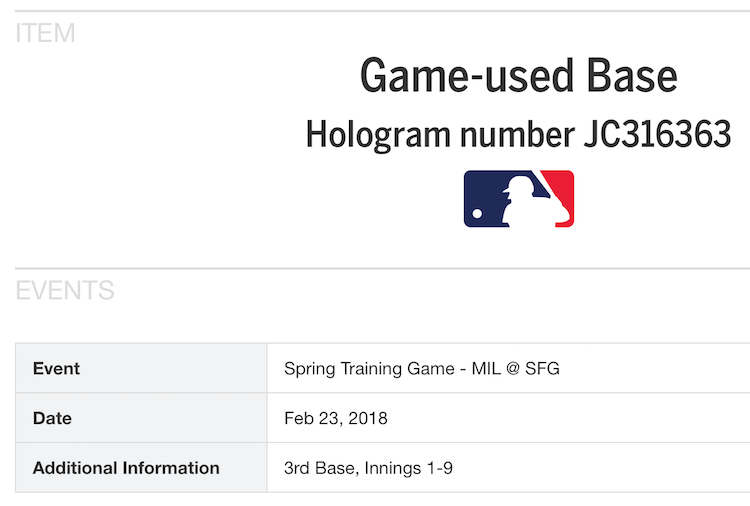Click the EVENTS section heading
Image resolution: width=750 pixels, height=506 pixels.
65,291
